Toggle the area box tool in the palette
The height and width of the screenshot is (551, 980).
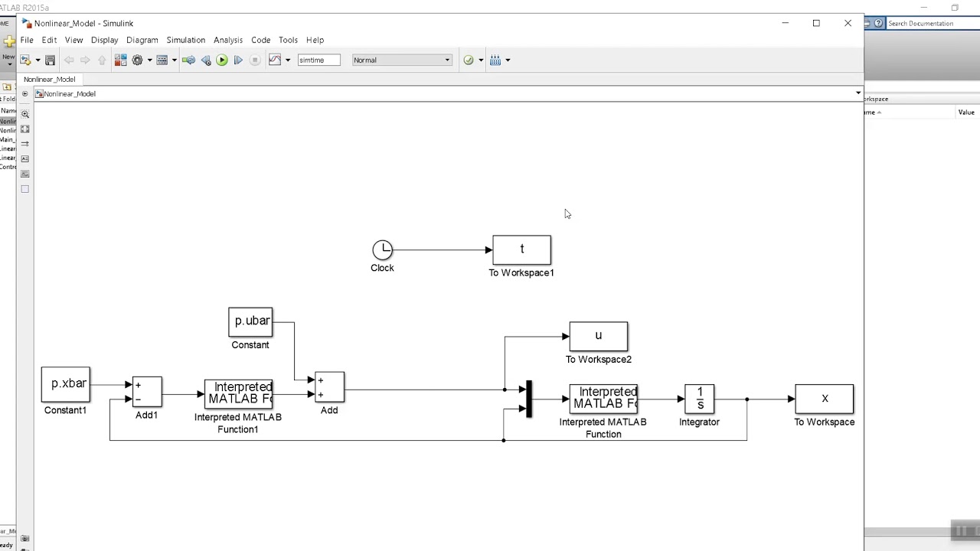(25, 189)
